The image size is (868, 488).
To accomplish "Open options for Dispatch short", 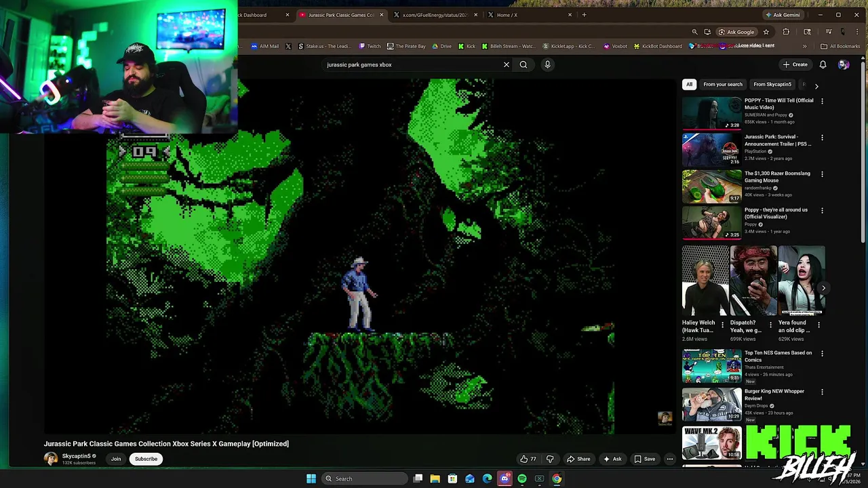I will (x=770, y=325).
